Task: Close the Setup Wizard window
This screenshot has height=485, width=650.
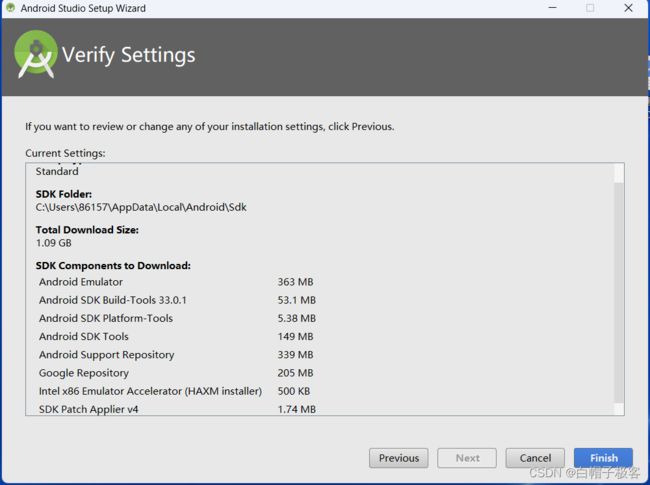Action: tap(628, 8)
